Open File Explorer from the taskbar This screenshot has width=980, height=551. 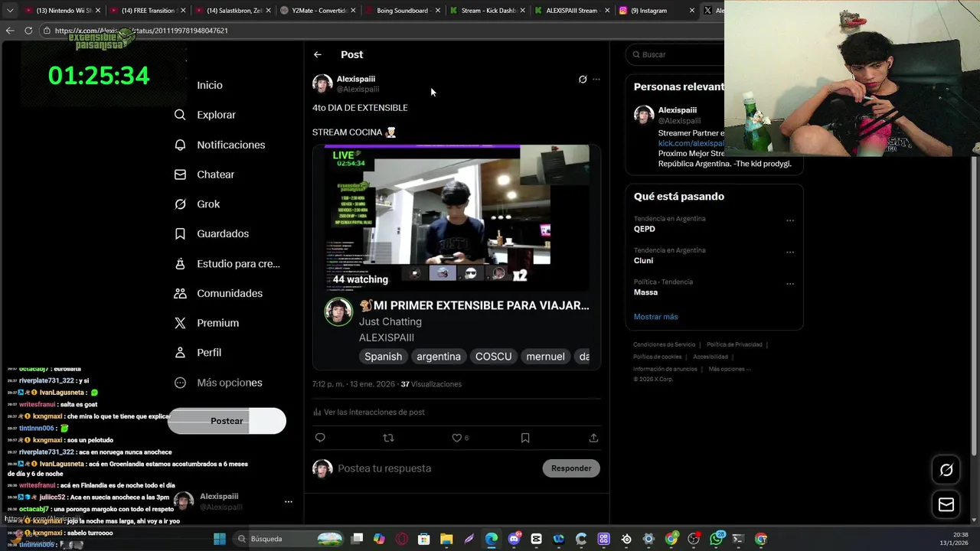tap(446, 539)
